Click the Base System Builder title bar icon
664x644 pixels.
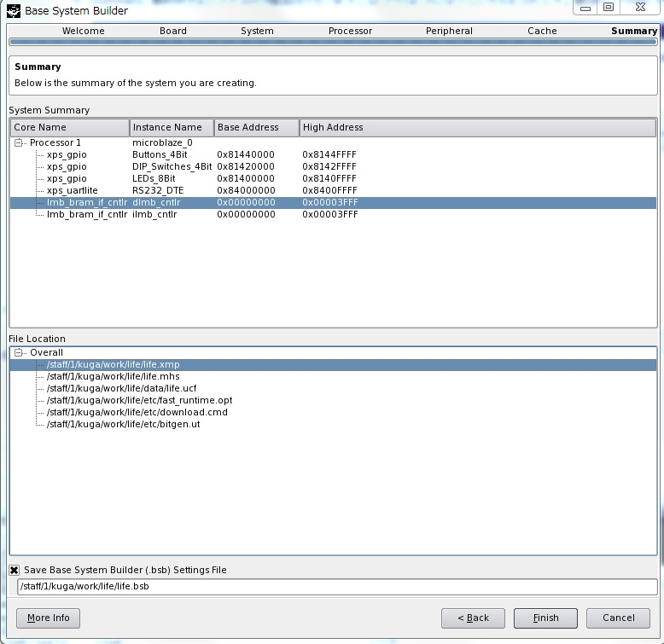pos(13,10)
